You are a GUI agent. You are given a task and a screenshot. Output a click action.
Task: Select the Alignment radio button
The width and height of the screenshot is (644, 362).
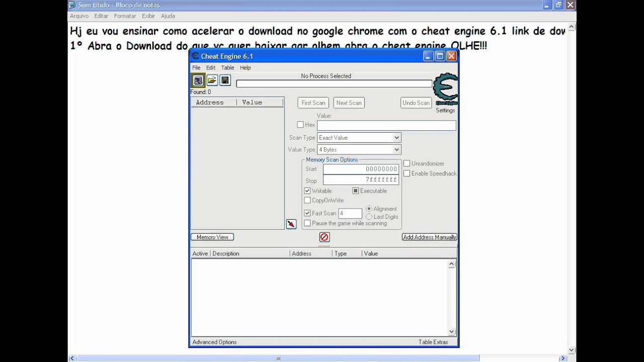(x=369, y=209)
